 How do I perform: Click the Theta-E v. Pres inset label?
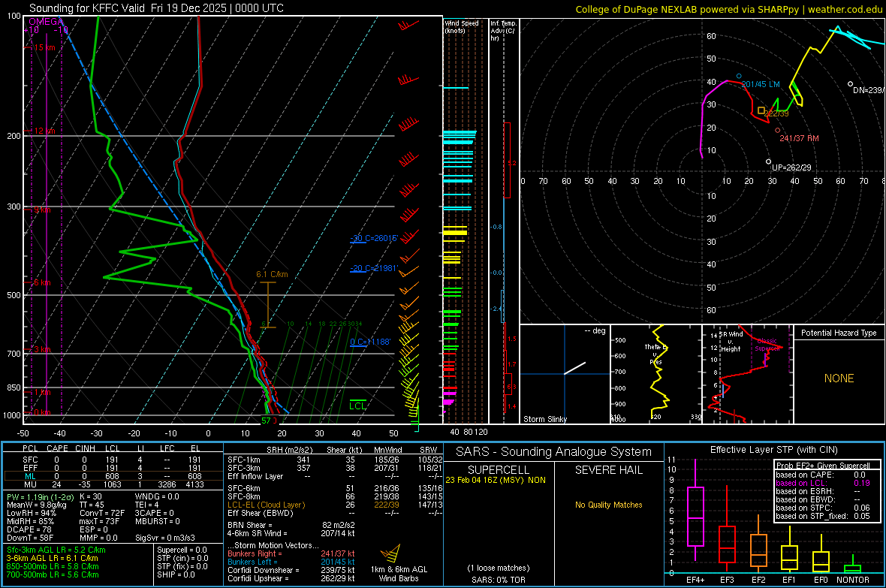coord(655,354)
